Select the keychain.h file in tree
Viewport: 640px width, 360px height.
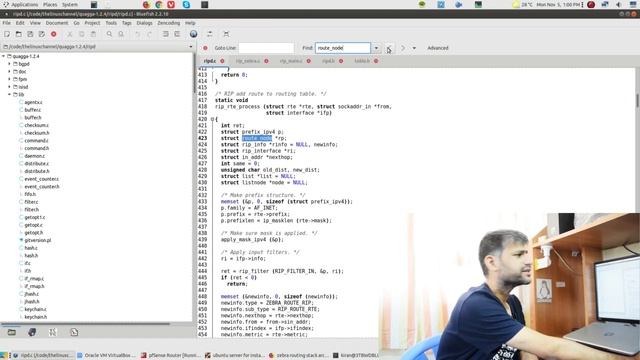tap(36, 317)
